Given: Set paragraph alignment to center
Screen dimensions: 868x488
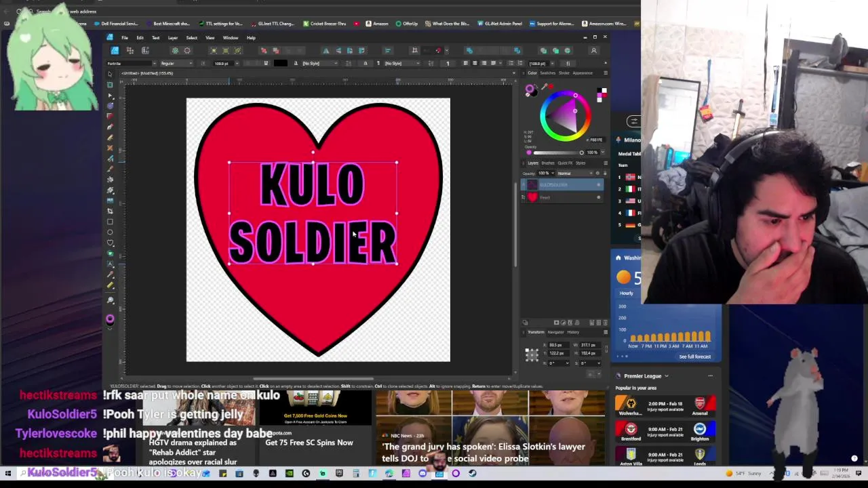Looking at the screenshot, I should click(474, 63).
